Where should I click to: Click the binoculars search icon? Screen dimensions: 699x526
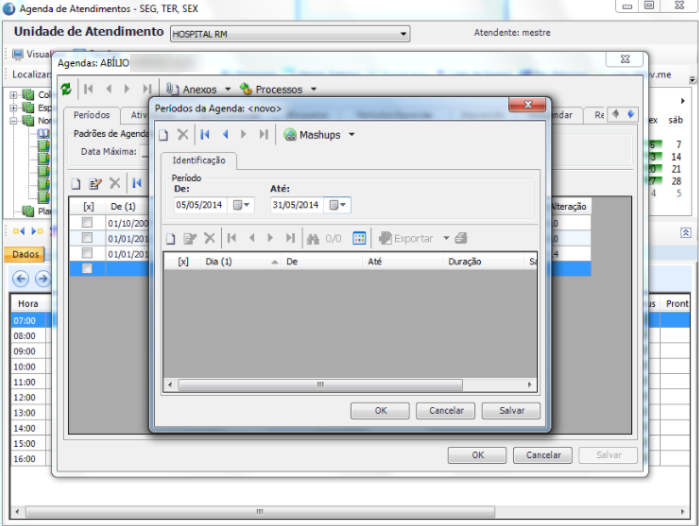pos(313,239)
